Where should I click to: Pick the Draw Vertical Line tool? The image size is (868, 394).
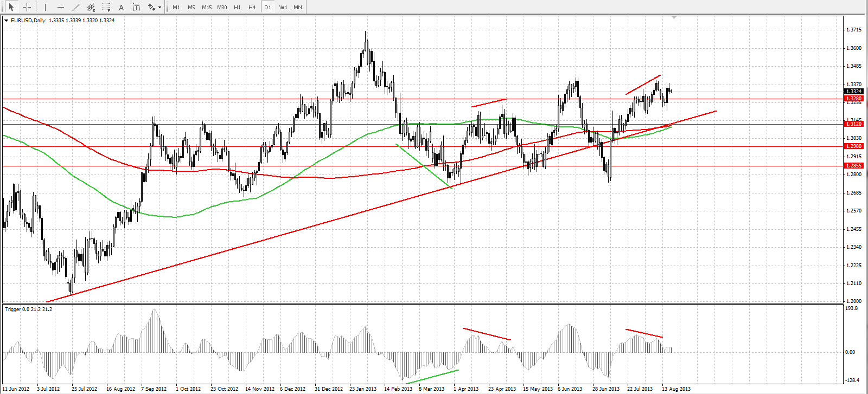tap(45, 7)
